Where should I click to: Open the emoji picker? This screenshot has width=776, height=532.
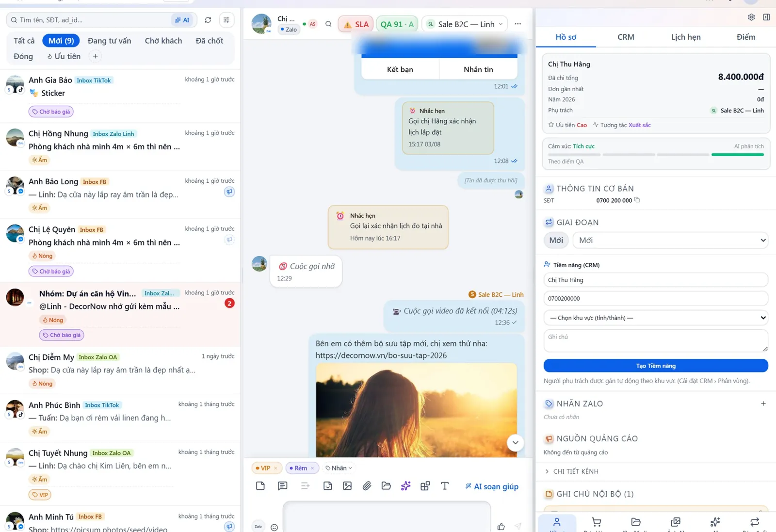coord(275,527)
